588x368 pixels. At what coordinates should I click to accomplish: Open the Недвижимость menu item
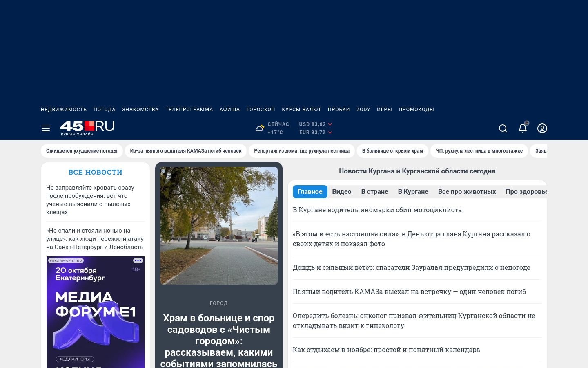(x=64, y=110)
